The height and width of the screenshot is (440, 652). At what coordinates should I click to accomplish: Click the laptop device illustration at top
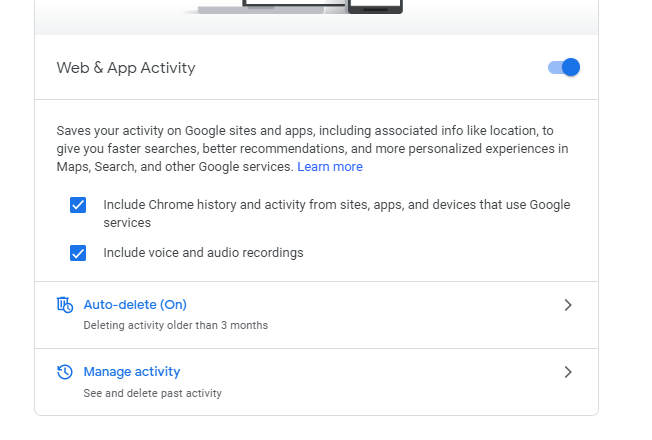[274, 7]
